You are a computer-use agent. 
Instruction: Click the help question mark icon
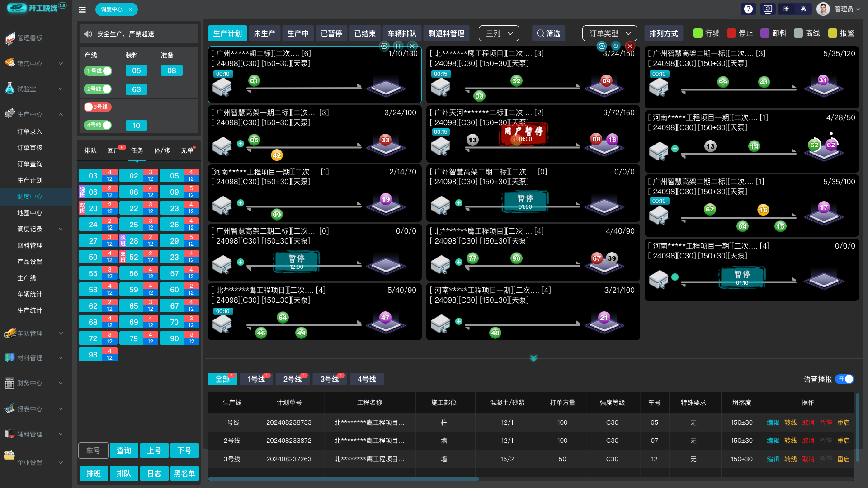(748, 9)
